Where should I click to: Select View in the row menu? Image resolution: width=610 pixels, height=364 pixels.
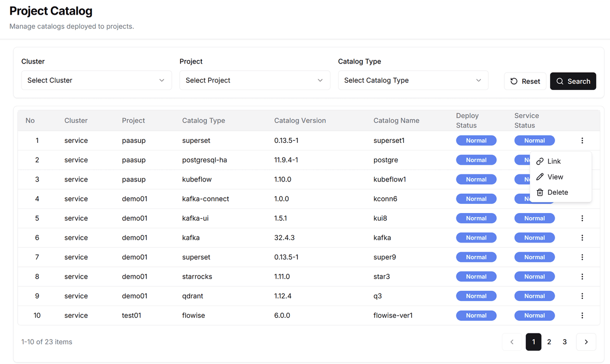555,177
